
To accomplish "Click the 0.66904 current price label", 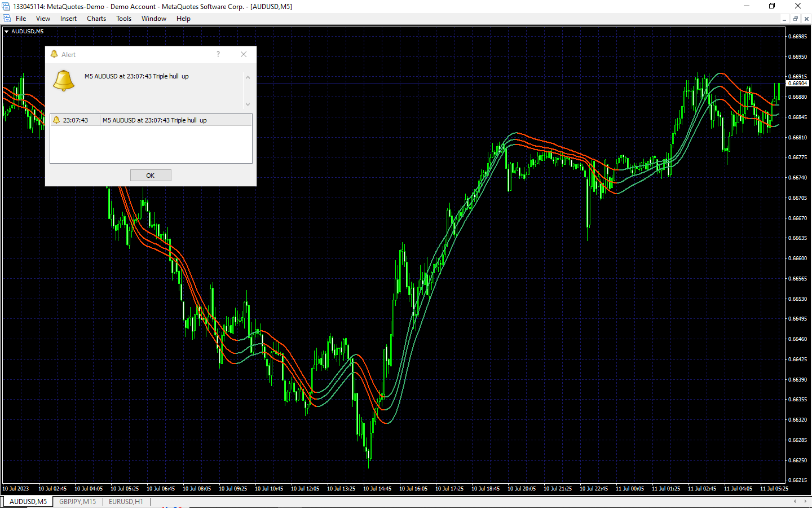I will click(797, 84).
